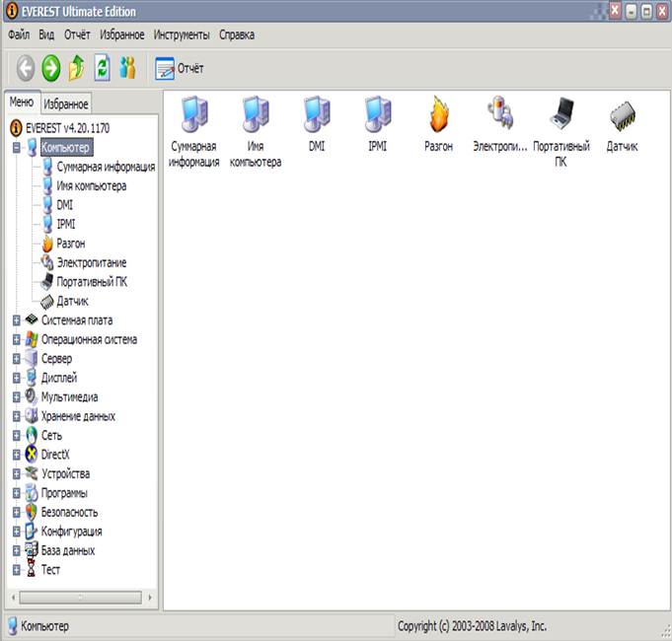Select Суммарная информация in the tree

click(106, 167)
